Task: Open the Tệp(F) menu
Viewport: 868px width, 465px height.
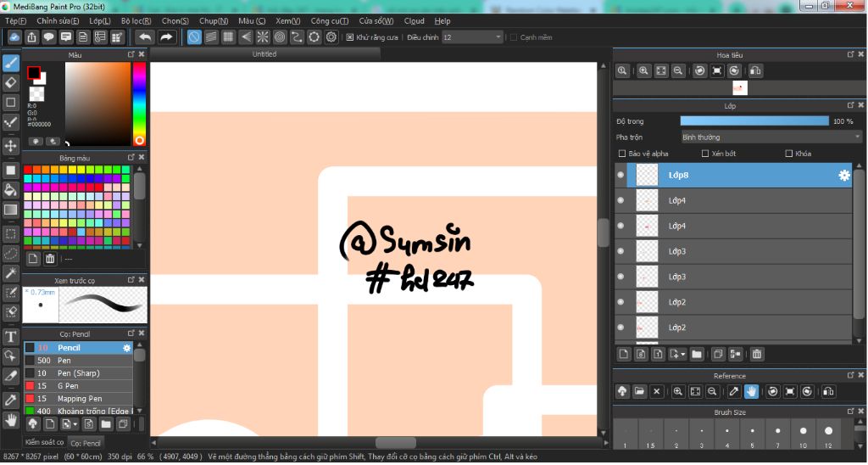Action: point(15,21)
